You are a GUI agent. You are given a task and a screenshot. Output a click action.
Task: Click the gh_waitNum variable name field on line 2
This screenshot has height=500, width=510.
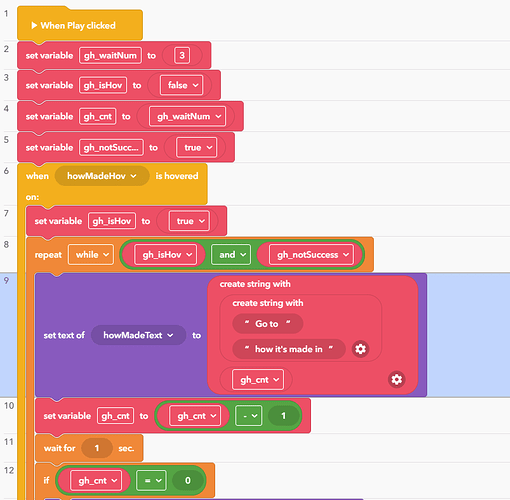coord(110,55)
